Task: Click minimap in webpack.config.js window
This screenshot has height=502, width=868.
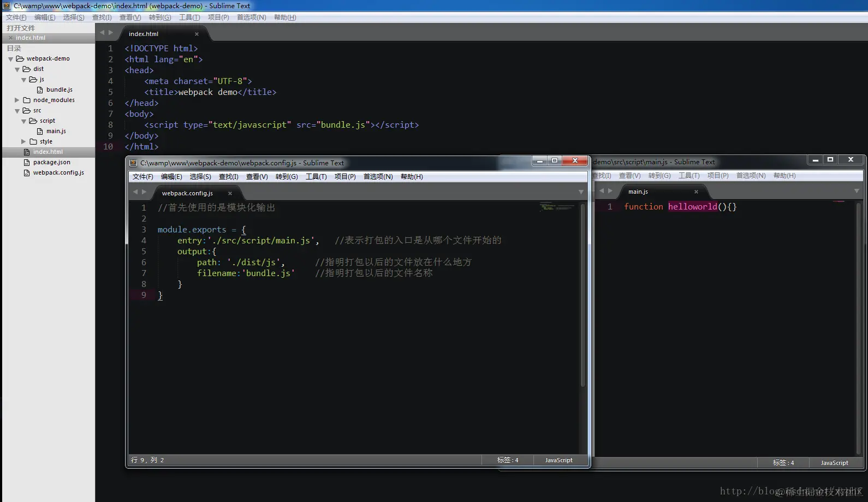Action: coord(557,207)
